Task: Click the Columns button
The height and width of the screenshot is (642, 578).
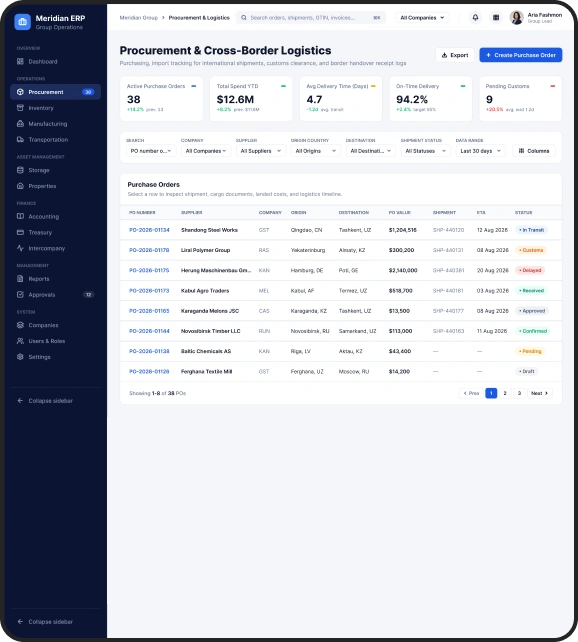Action: pos(534,151)
